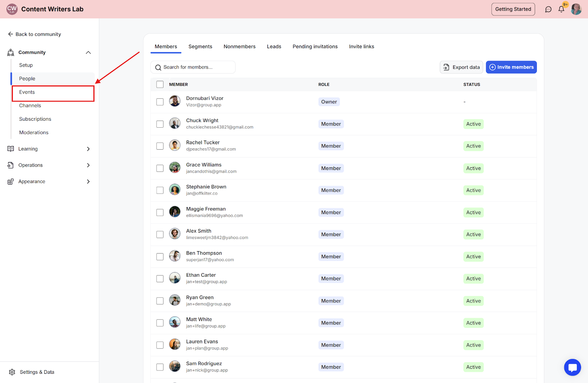Open Chuck Wright's avatar
This screenshot has width=588, height=383.
click(x=175, y=123)
